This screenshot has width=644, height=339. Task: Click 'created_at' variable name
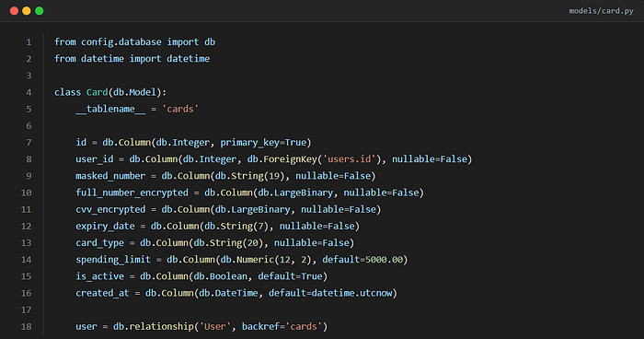[102, 293]
